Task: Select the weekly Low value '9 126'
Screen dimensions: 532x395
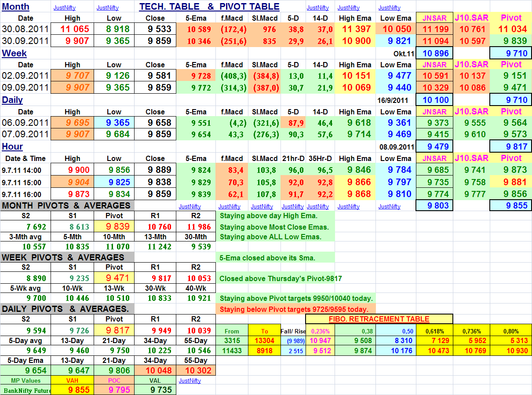Action: click(114, 76)
